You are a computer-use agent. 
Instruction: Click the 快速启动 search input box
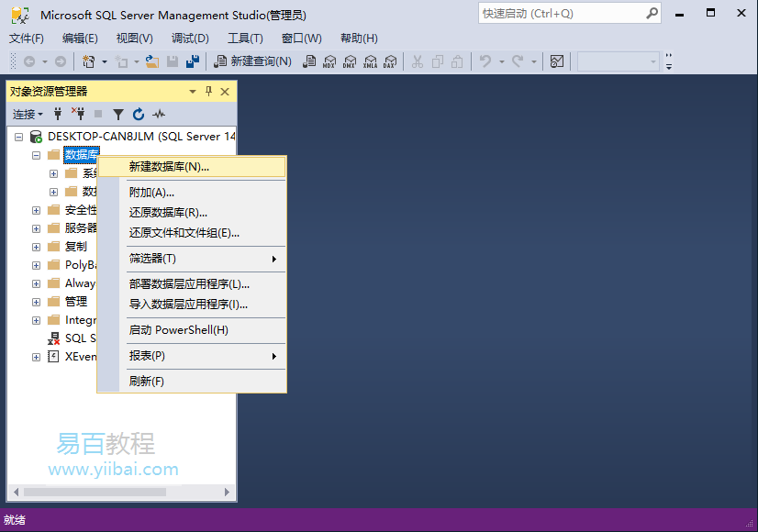(x=562, y=13)
